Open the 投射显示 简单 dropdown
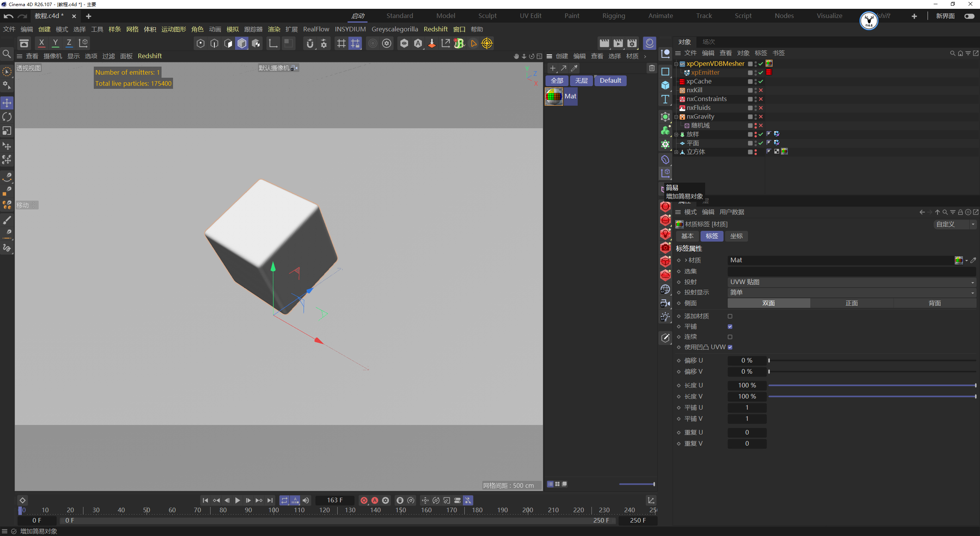The image size is (980, 536). 851,293
